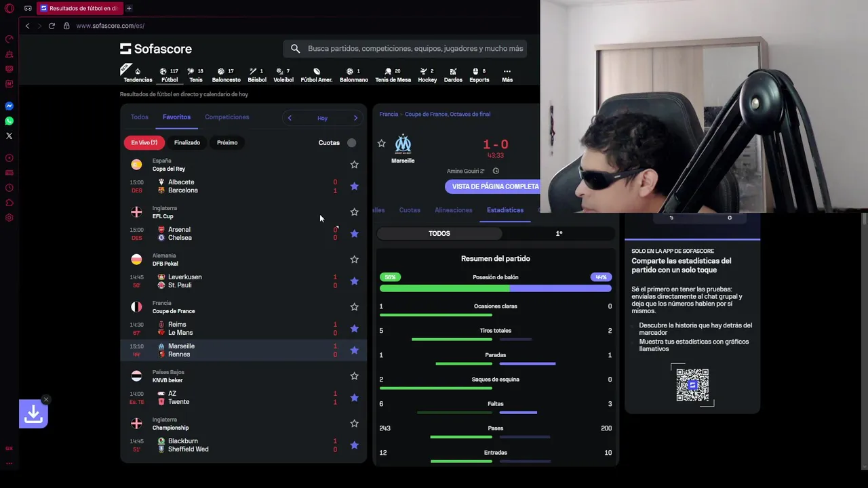Favorite Marseille with the team star
This screenshot has height=488, width=868.
pyautogui.click(x=381, y=144)
